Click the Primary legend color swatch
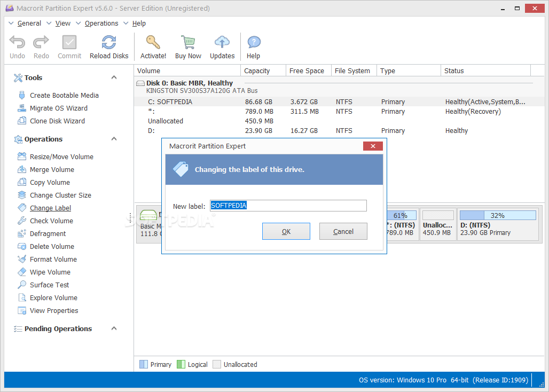 (144, 364)
